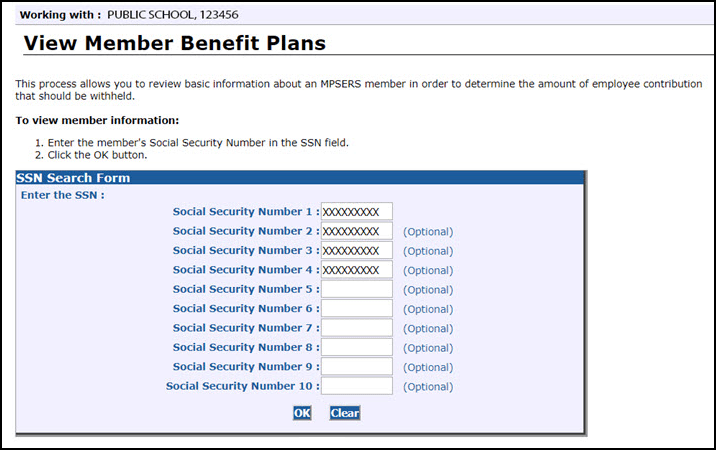The height and width of the screenshot is (450, 716).
Task: Click the Enter the SSN label
Action: pos(63,195)
